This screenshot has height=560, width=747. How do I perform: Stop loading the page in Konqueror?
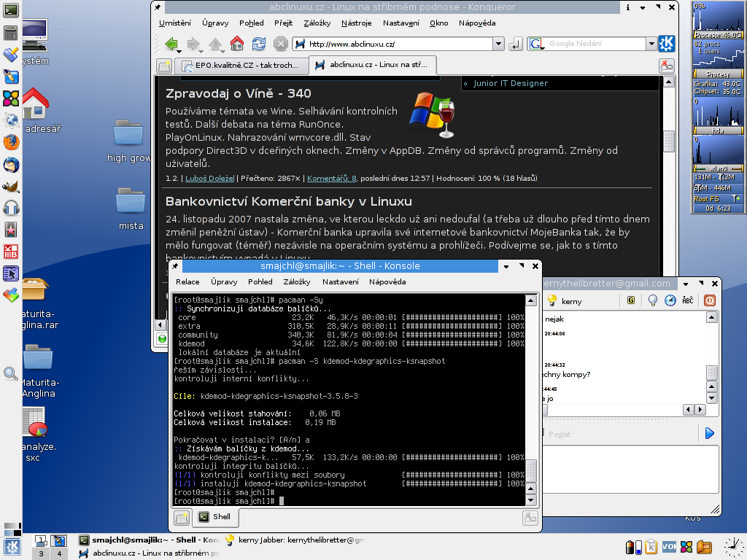[x=281, y=44]
